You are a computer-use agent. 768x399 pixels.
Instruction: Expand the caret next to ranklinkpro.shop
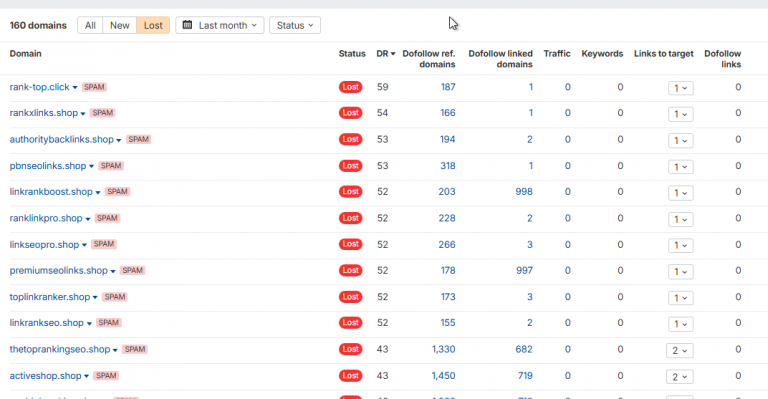pos(88,219)
